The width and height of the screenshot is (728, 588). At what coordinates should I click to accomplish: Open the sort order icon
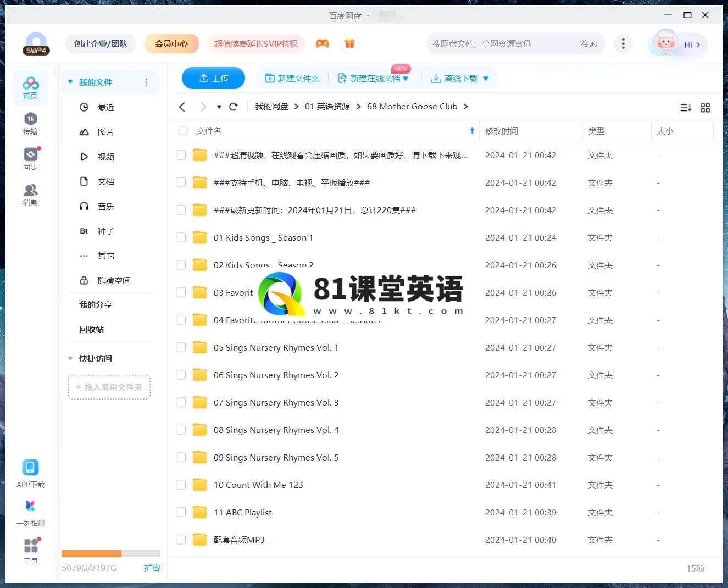[686, 108]
